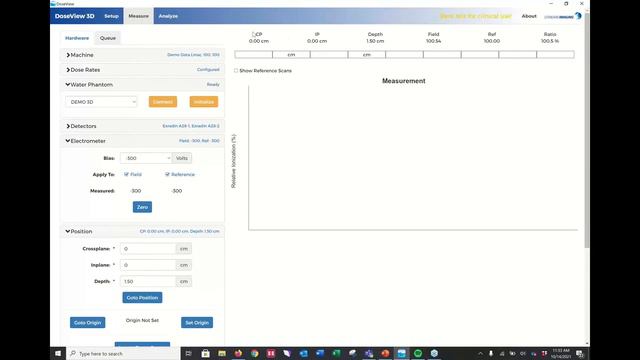
Task: Open PowerPoint from the taskbar
Action: click(x=385, y=353)
